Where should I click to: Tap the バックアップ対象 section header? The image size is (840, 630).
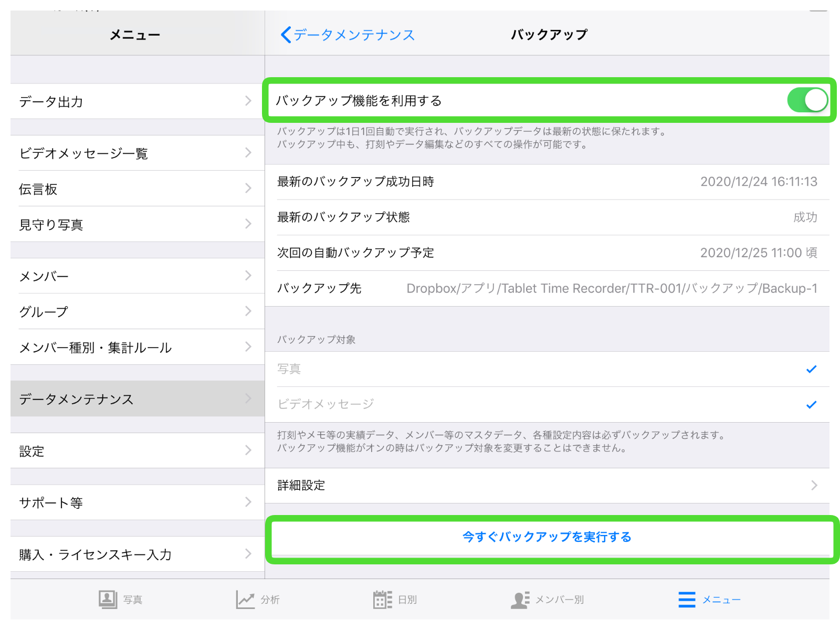316,340
